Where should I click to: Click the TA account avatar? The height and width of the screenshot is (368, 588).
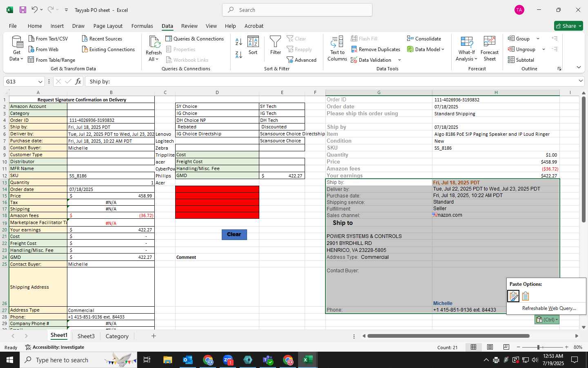click(x=519, y=10)
